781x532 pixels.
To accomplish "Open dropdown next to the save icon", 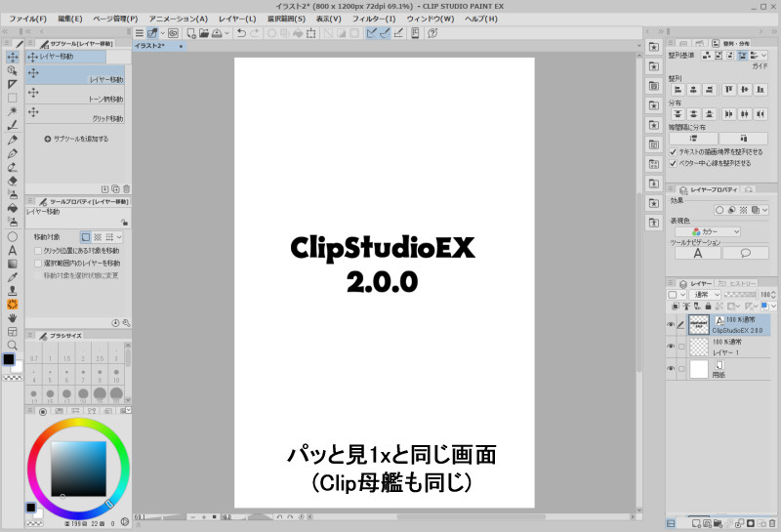I will (x=226, y=33).
